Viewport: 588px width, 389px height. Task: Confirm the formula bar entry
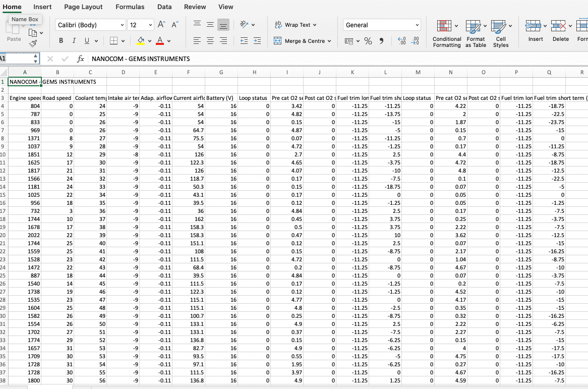click(65, 59)
